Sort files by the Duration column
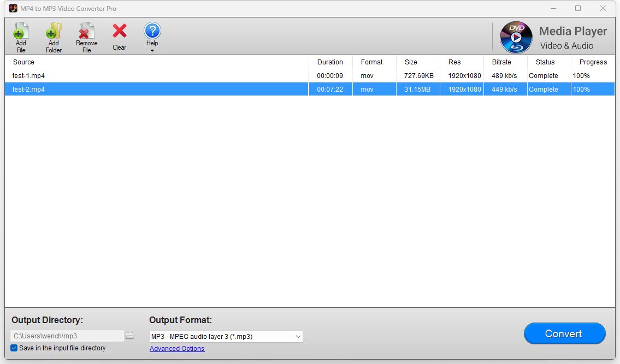This screenshot has height=364, width=620. 330,62
